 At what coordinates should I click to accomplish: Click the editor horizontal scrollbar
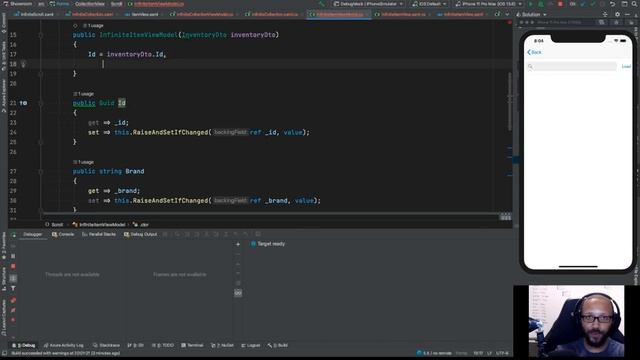click(x=271, y=213)
